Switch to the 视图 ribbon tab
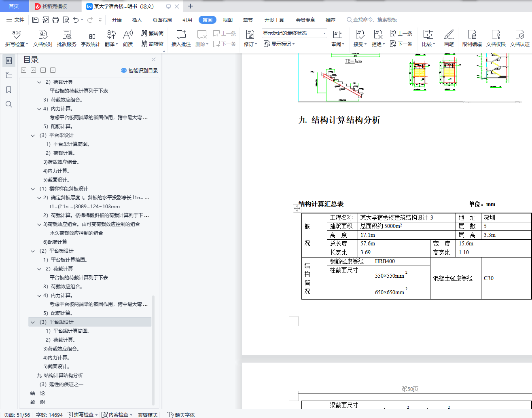532x418 pixels. click(x=228, y=20)
